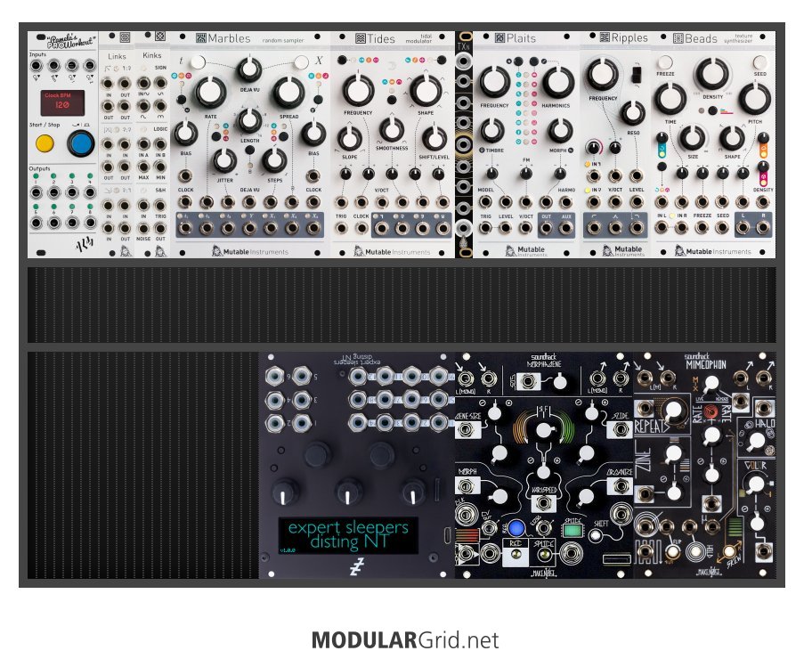Click the blue encoder knob on Pamela's Workout
Image resolution: width=812 pixels, height=659 pixels.
[81, 143]
